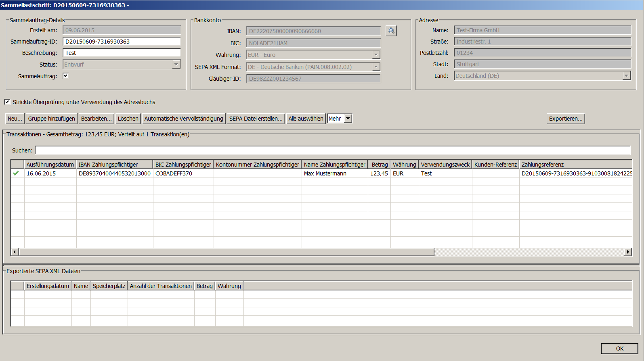Click the Beschreibung field containing Test
This screenshot has width=644, height=361.
122,53
